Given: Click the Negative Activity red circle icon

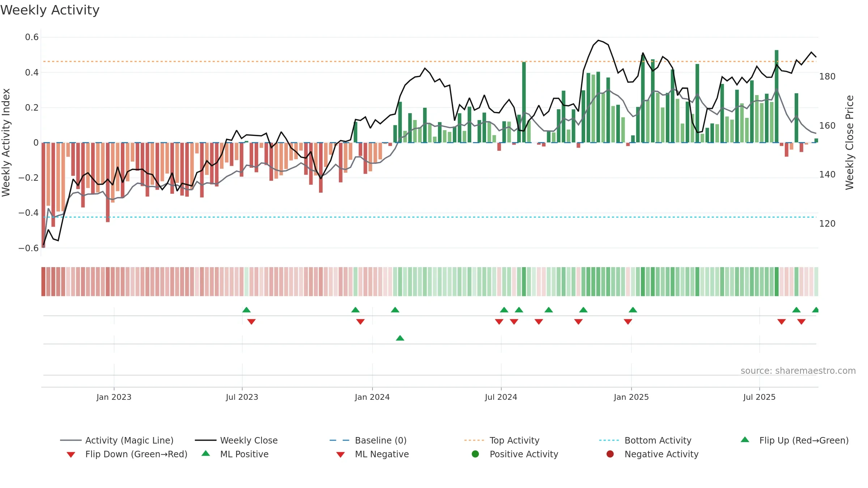Looking at the screenshot, I should (x=610, y=454).
